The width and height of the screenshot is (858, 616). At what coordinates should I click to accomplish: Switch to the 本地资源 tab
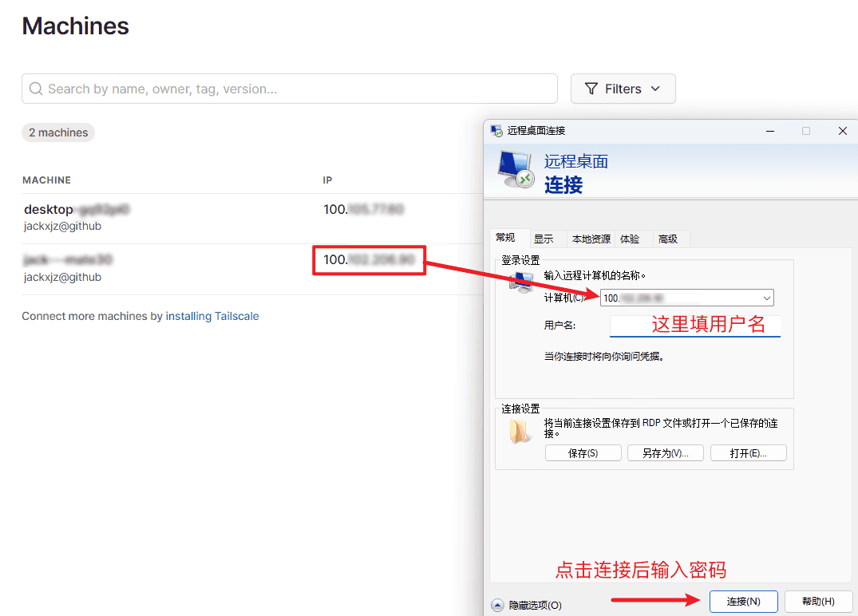[x=591, y=239]
